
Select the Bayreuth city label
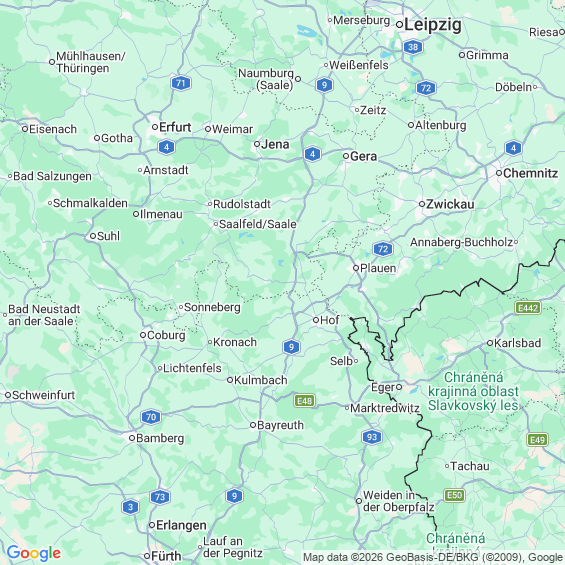(280, 425)
